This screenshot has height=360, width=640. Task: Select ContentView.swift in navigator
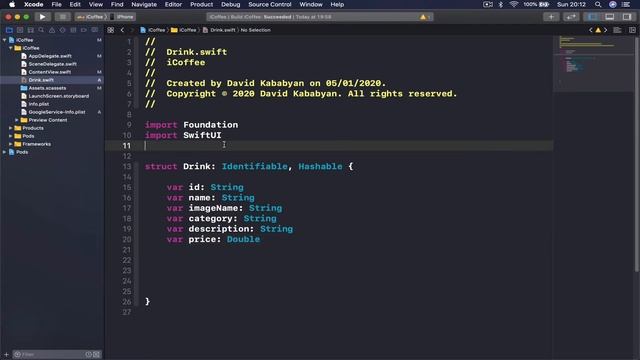[49, 72]
